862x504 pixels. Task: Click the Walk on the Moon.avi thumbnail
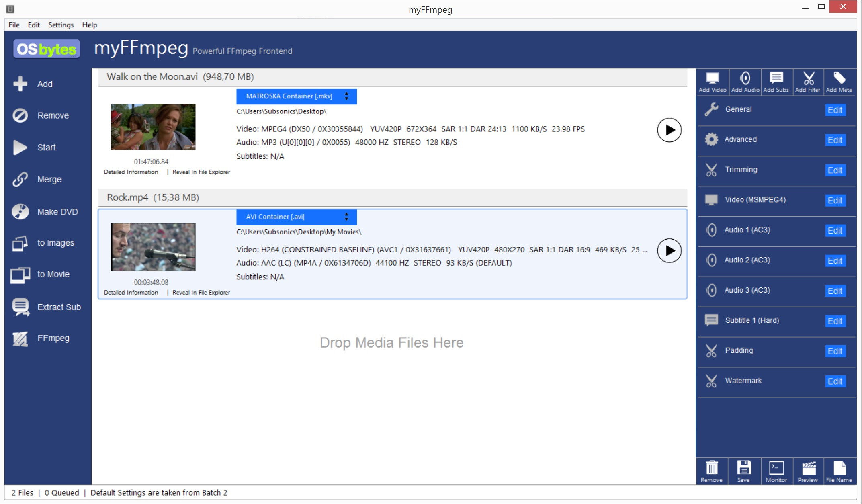[x=153, y=127]
